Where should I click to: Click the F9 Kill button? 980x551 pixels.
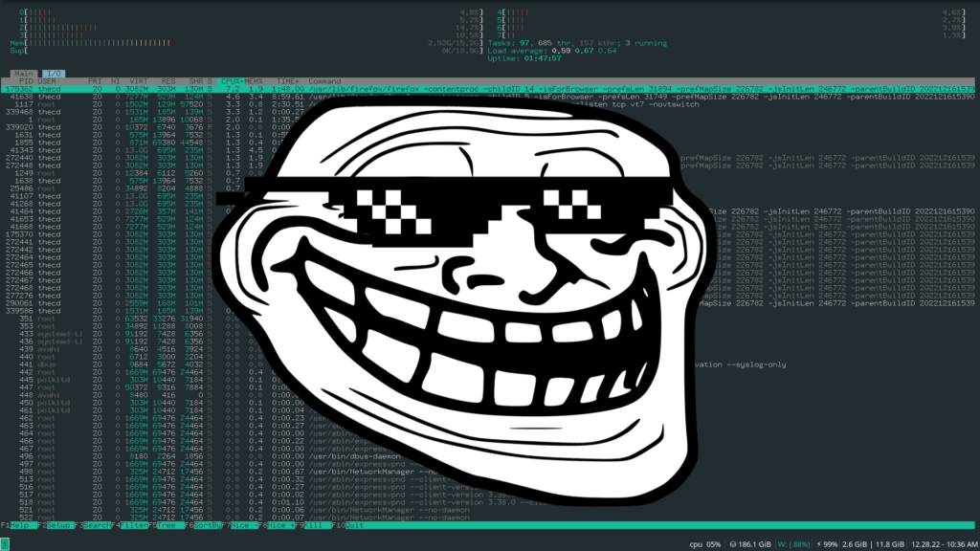coord(313,525)
